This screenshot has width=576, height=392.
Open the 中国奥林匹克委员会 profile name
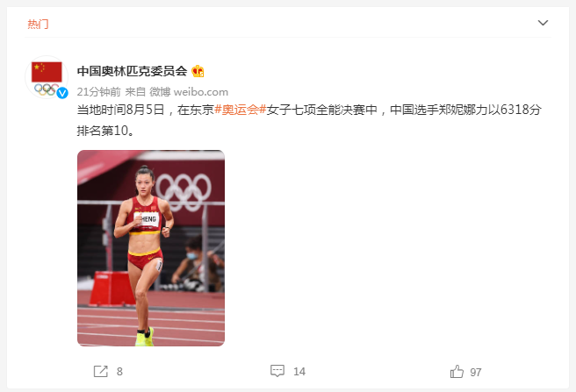[133, 71]
